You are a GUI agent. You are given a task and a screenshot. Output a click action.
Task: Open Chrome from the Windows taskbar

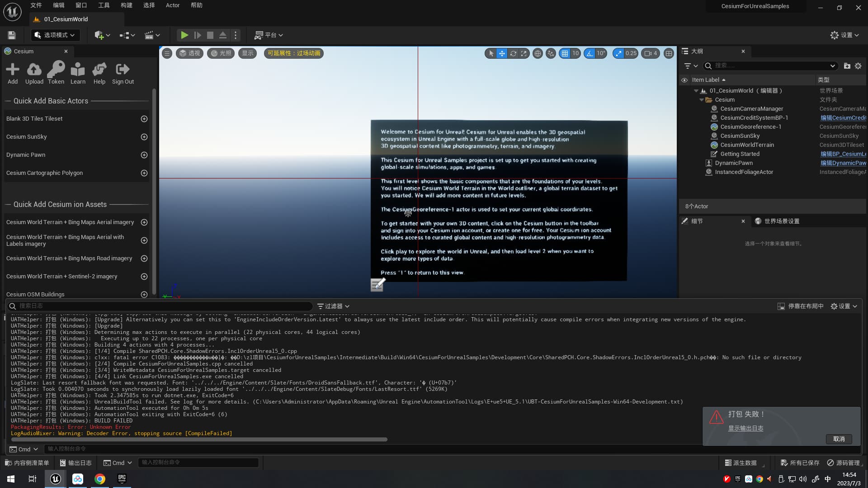click(100, 479)
